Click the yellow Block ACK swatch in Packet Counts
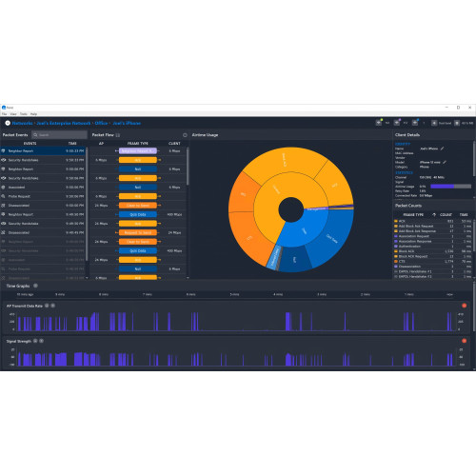Image resolution: width=476 pixels, height=476 pixels. point(396,251)
